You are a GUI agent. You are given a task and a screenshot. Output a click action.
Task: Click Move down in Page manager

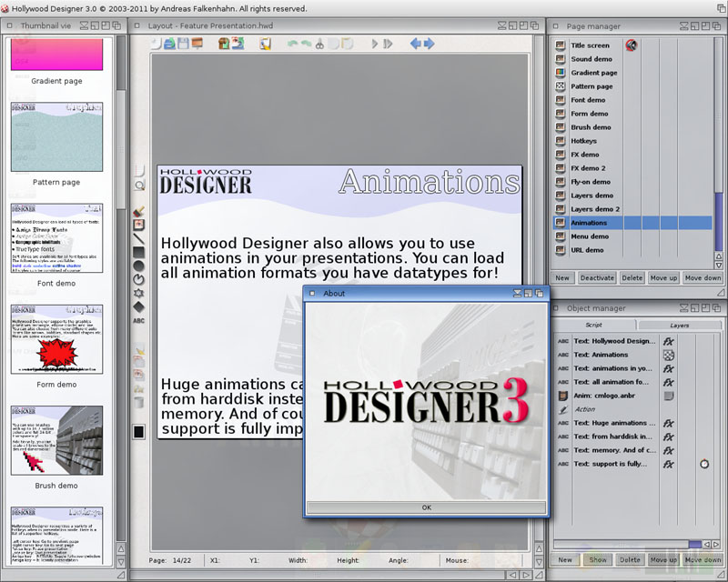[x=703, y=277]
